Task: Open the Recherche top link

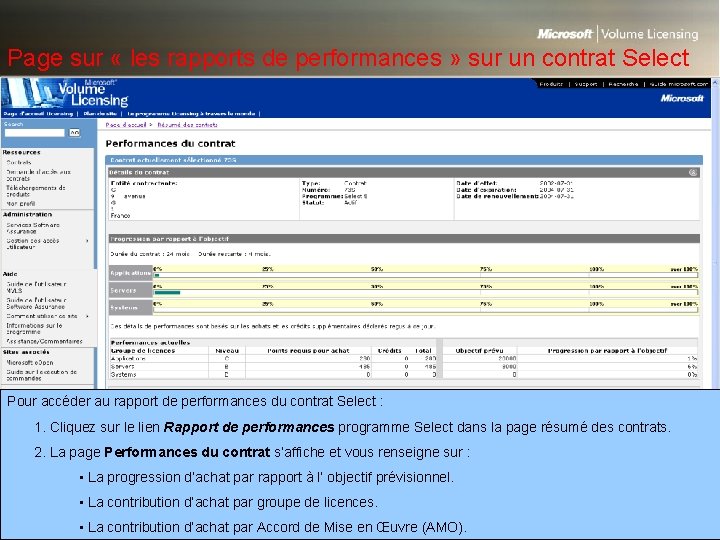Action: 623,84
